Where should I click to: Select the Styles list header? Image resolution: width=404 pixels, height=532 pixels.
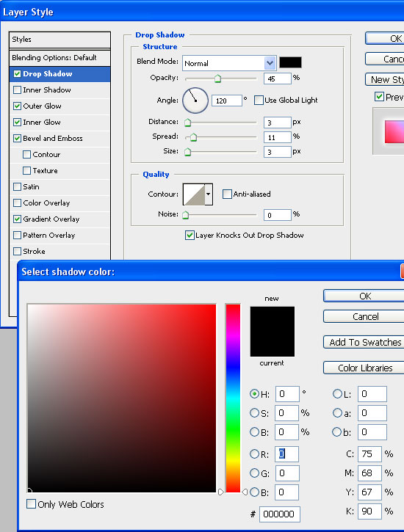click(59, 40)
